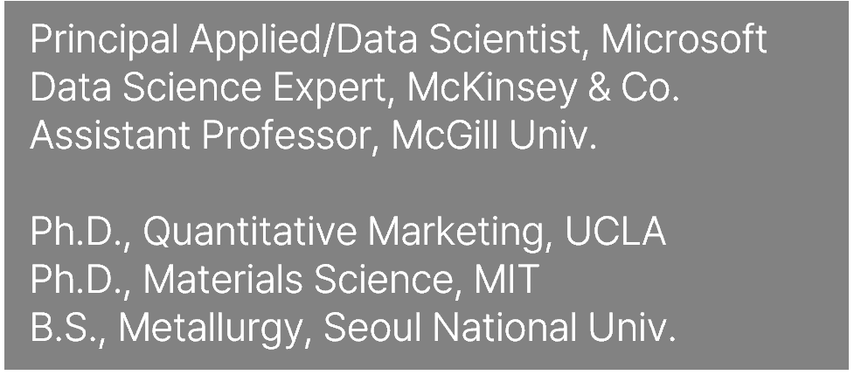868x375 pixels.
Task: Click the Seoul National Univ. text
Action: click(499, 330)
